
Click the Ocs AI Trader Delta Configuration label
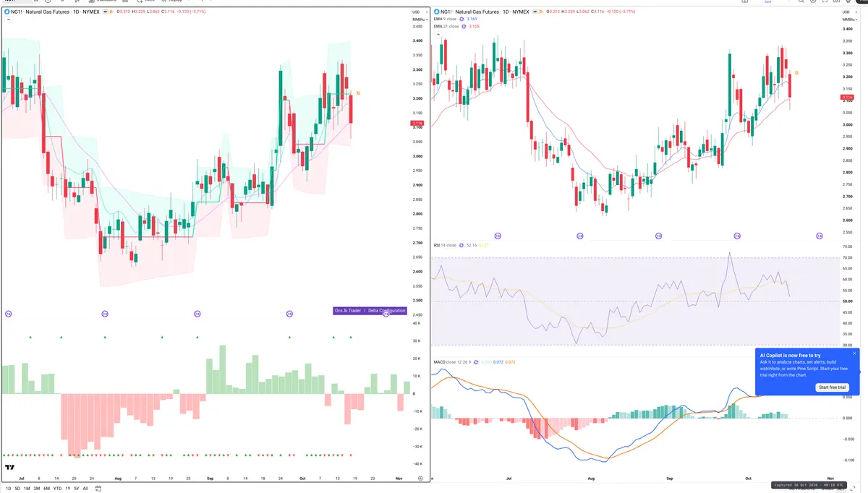click(370, 311)
